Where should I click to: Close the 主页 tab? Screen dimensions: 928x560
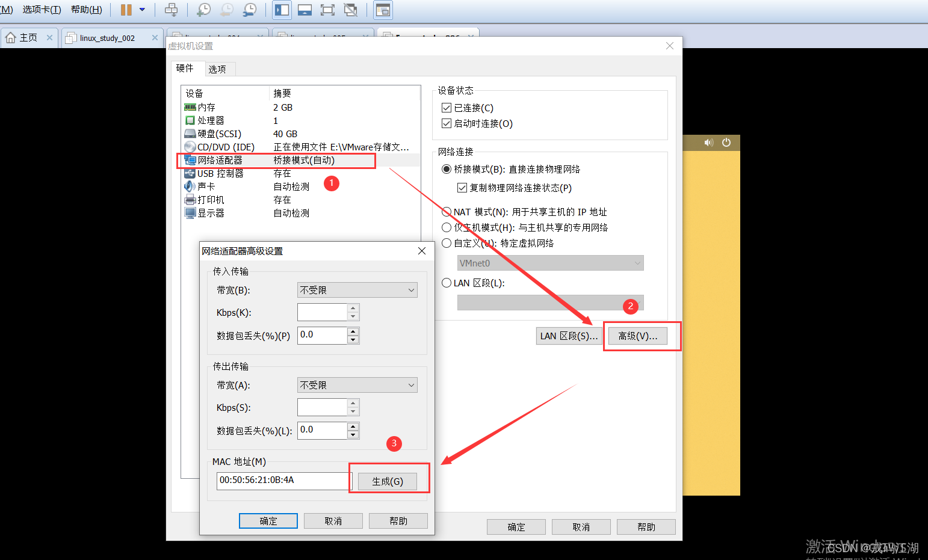[49, 38]
